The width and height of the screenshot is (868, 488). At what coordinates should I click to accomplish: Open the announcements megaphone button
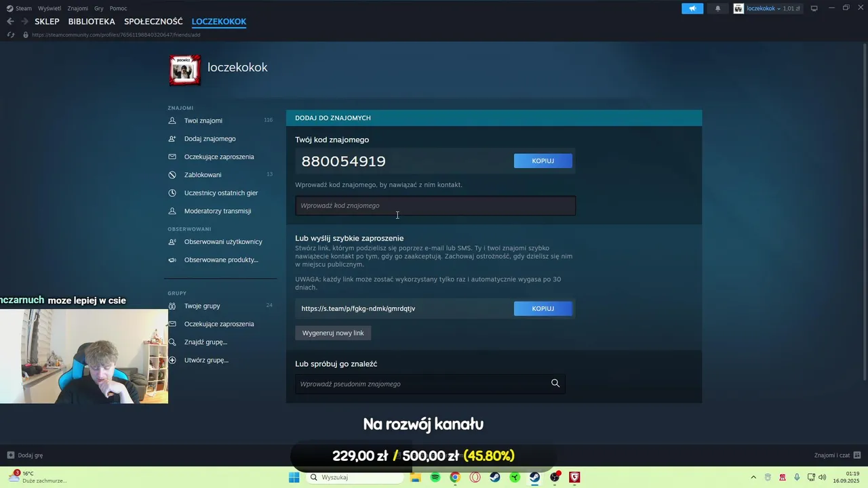click(x=692, y=8)
